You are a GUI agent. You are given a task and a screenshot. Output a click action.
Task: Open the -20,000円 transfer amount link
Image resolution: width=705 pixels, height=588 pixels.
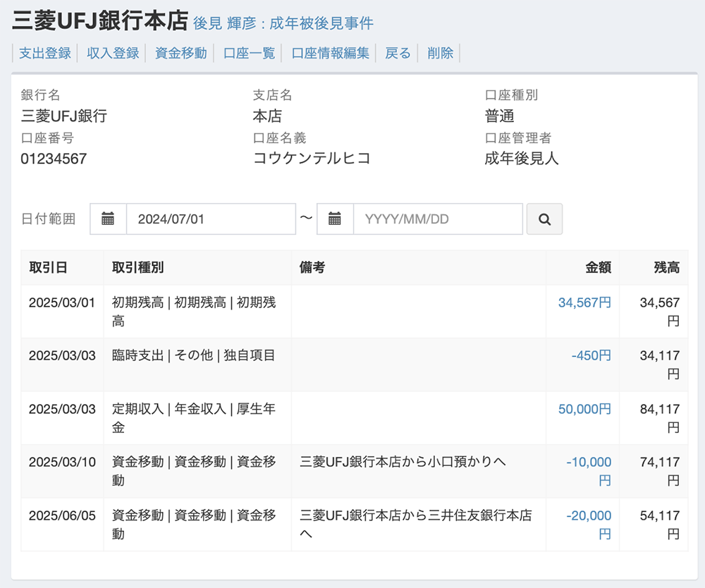(589, 516)
